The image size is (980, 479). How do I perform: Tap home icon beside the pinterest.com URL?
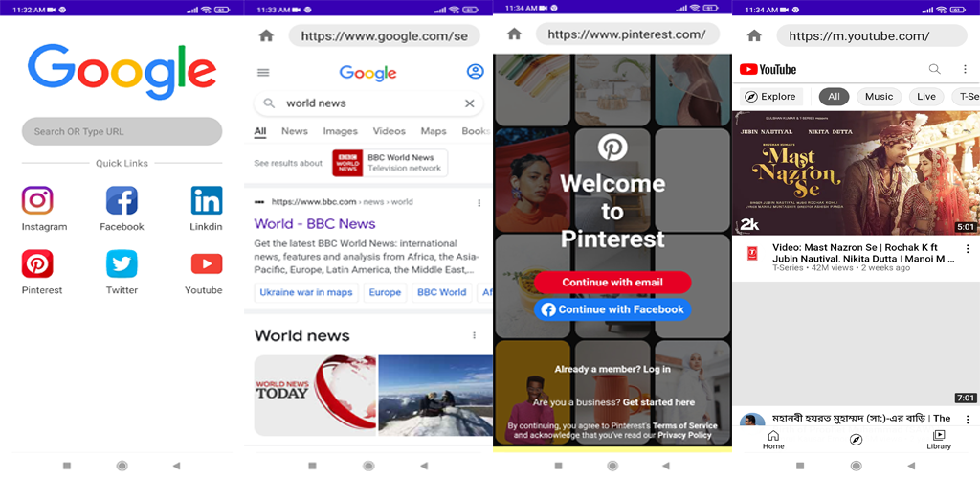click(514, 34)
